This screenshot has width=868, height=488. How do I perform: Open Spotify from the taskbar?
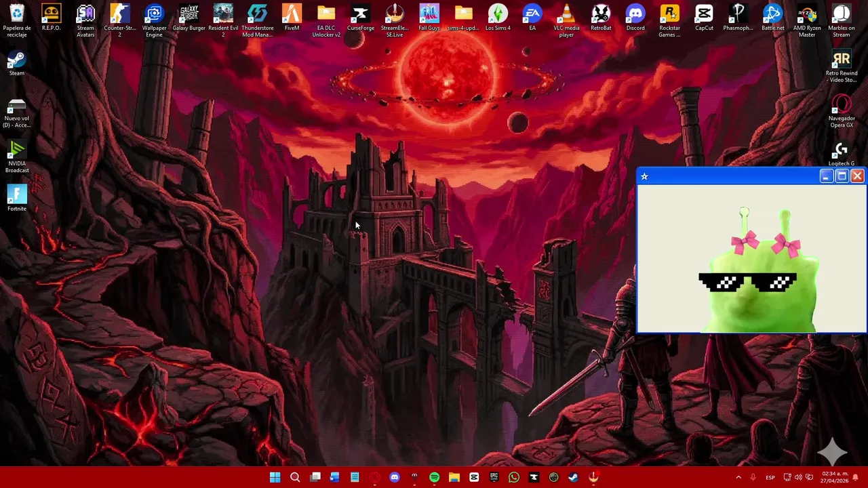coord(435,478)
